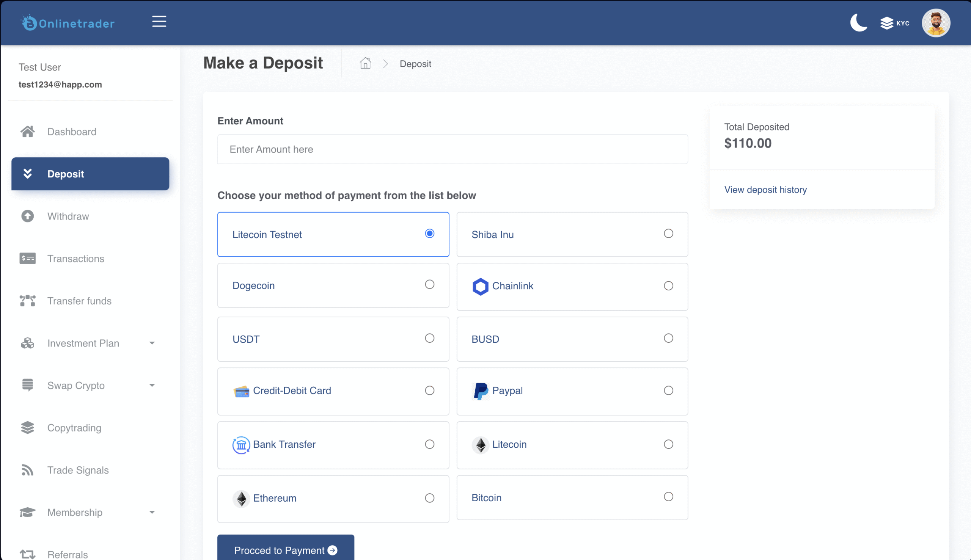
Task: Open the Copytrading menu item
Action: click(90, 428)
